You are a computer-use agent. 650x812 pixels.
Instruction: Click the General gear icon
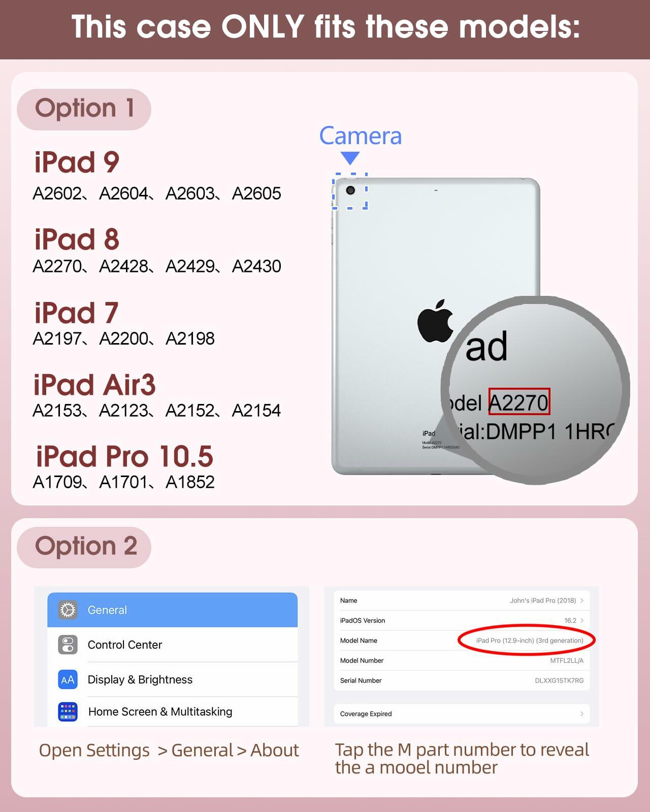coord(68,610)
